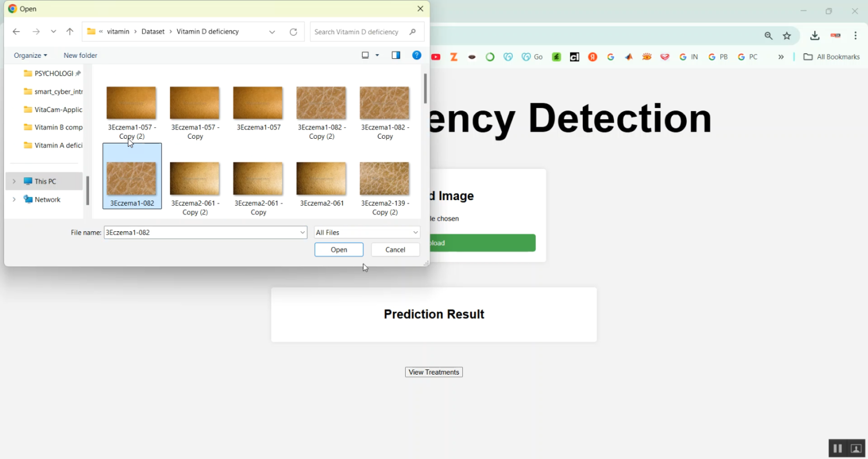Expand the This PC tree node
The image size is (868, 459).
click(14, 182)
